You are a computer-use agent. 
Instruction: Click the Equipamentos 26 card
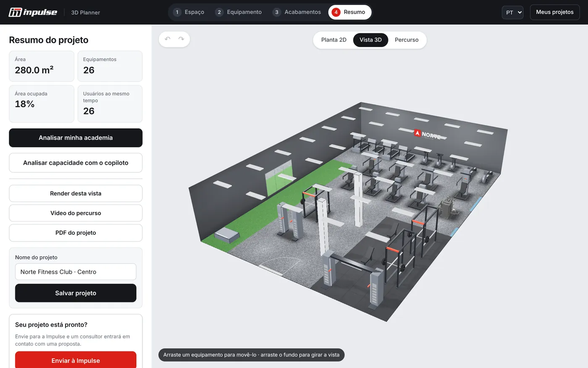coord(110,66)
